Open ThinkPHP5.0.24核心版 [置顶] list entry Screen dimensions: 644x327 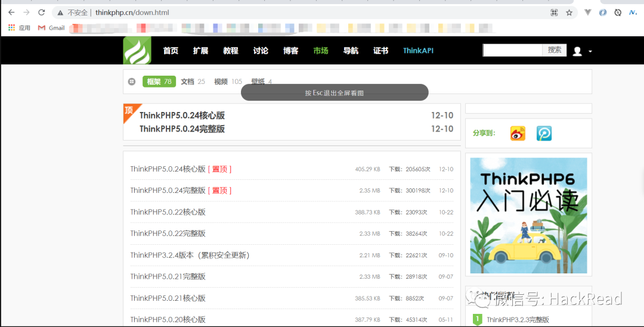click(181, 169)
